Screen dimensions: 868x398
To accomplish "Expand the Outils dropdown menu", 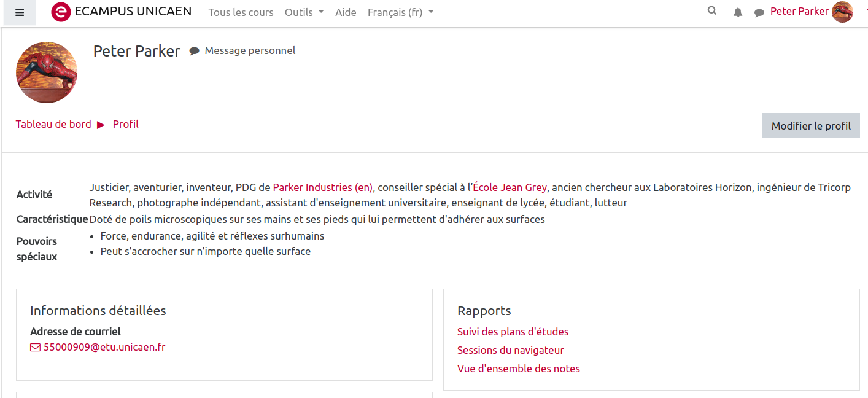I will [304, 12].
